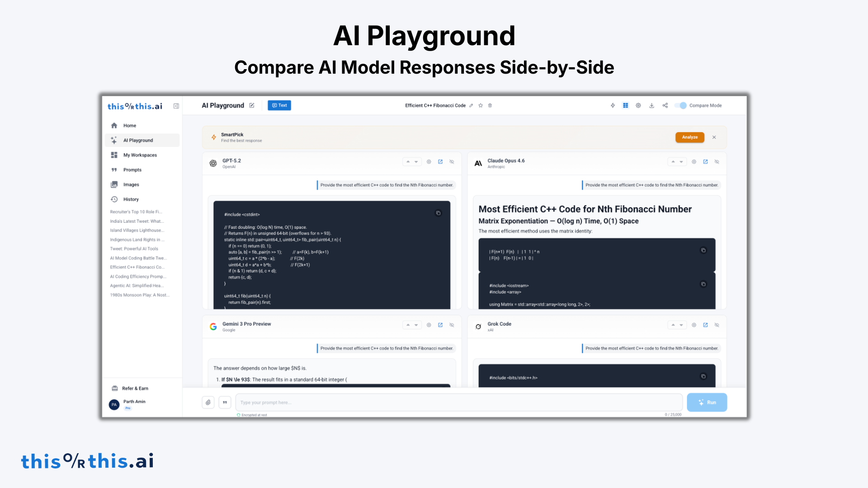Select the Prompts section in the sidebar
868x488 pixels.
pos(132,169)
